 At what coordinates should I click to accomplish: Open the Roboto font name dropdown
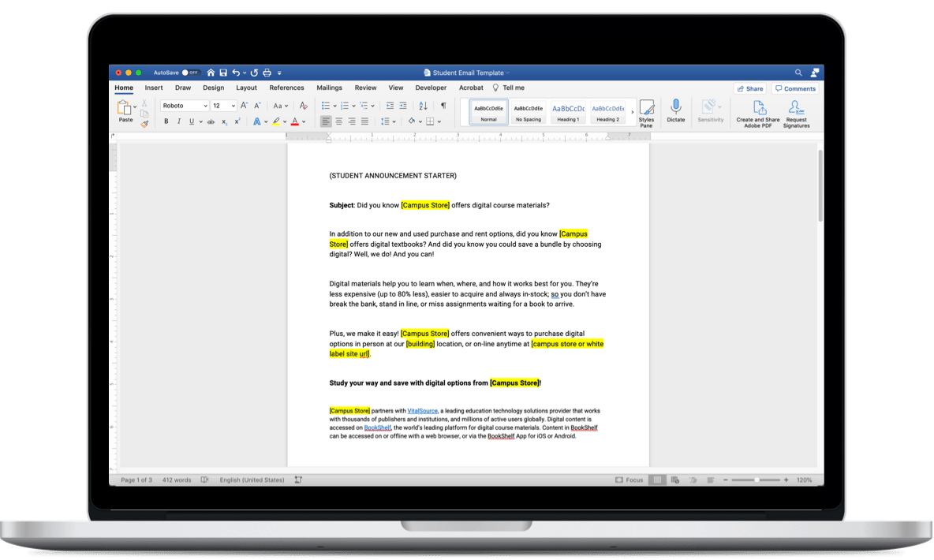[205, 106]
